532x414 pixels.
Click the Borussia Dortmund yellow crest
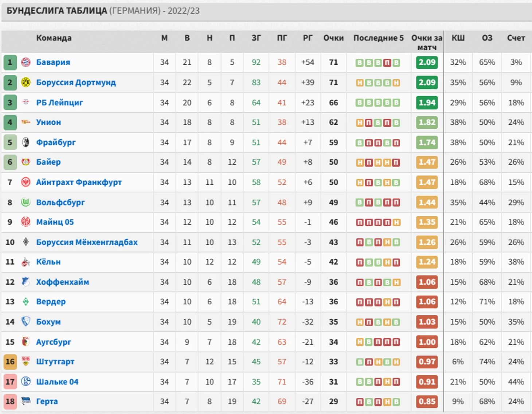[26, 82]
